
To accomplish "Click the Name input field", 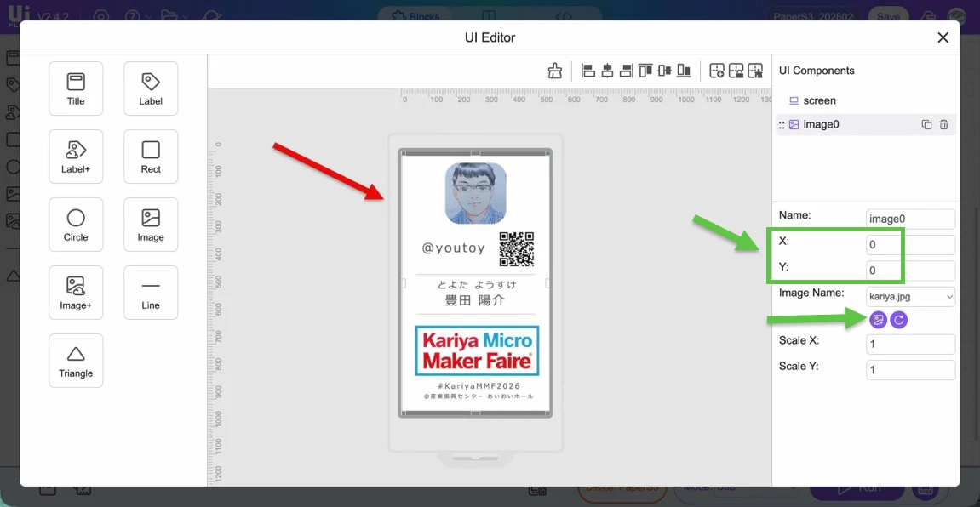I will (911, 219).
